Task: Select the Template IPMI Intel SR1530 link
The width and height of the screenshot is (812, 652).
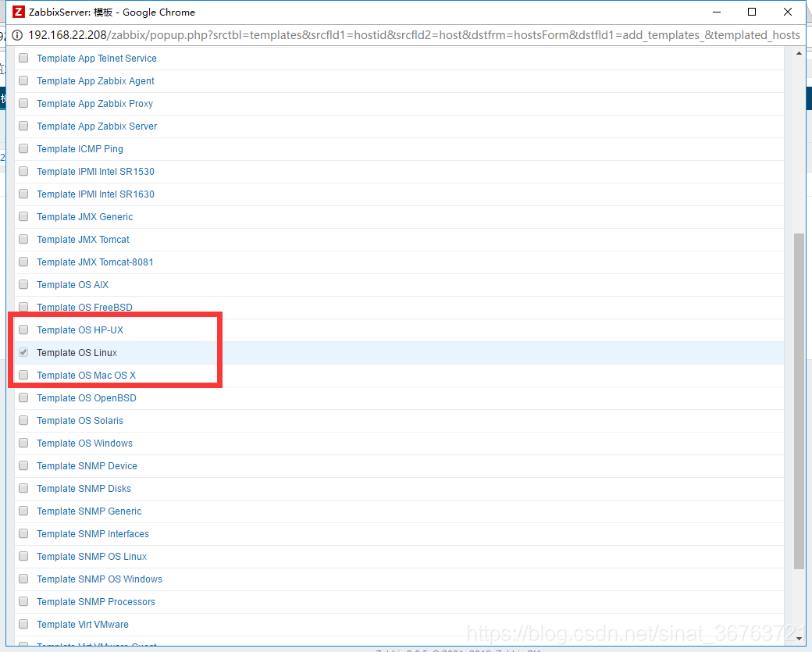Action: pyautogui.click(x=95, y=172)
